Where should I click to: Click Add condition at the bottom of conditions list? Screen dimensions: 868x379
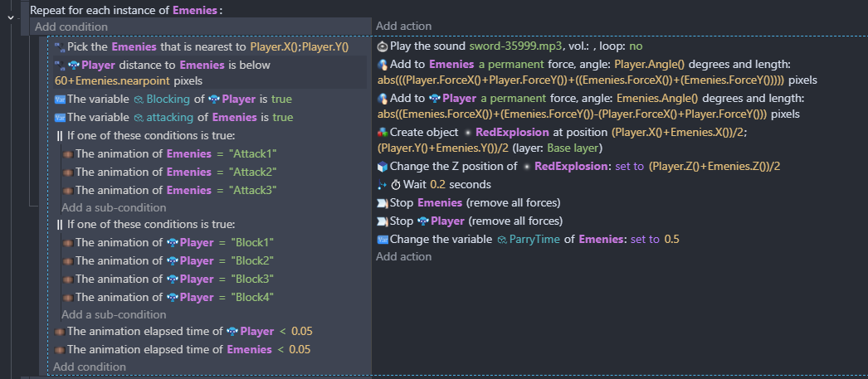click(90, 367)
